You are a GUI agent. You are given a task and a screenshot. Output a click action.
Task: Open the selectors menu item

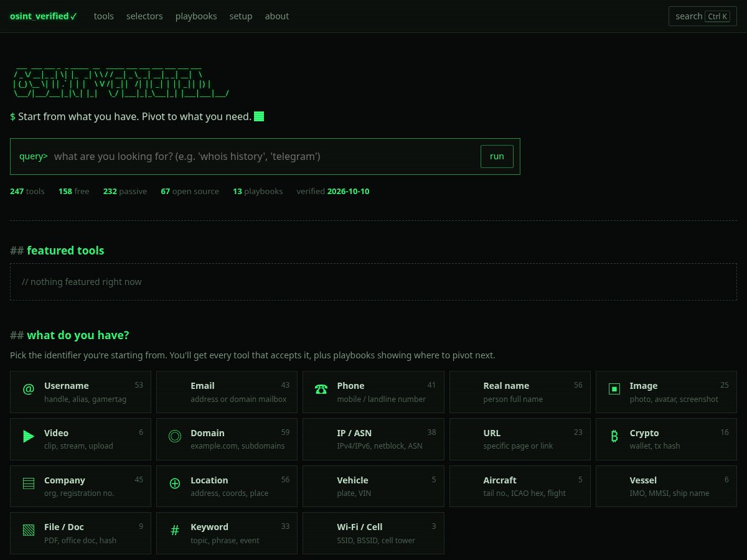144,16
